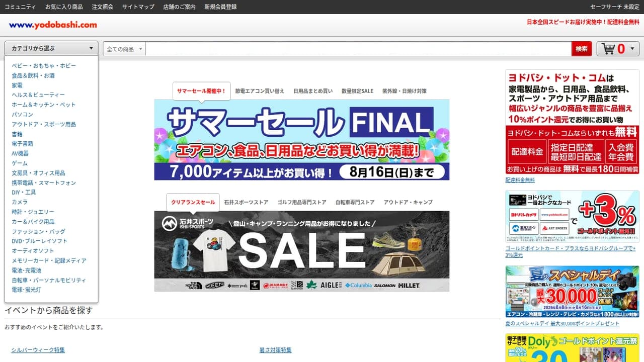Open the ゴールドポイントカード +3% banner
The height and width of the screenshot is (362, 644).
point(573,217)
